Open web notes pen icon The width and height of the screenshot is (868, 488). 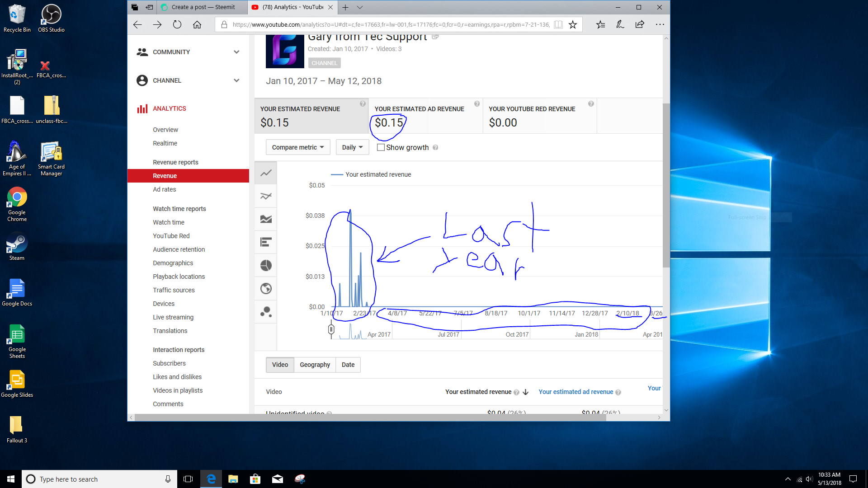[x=620, y=24]
